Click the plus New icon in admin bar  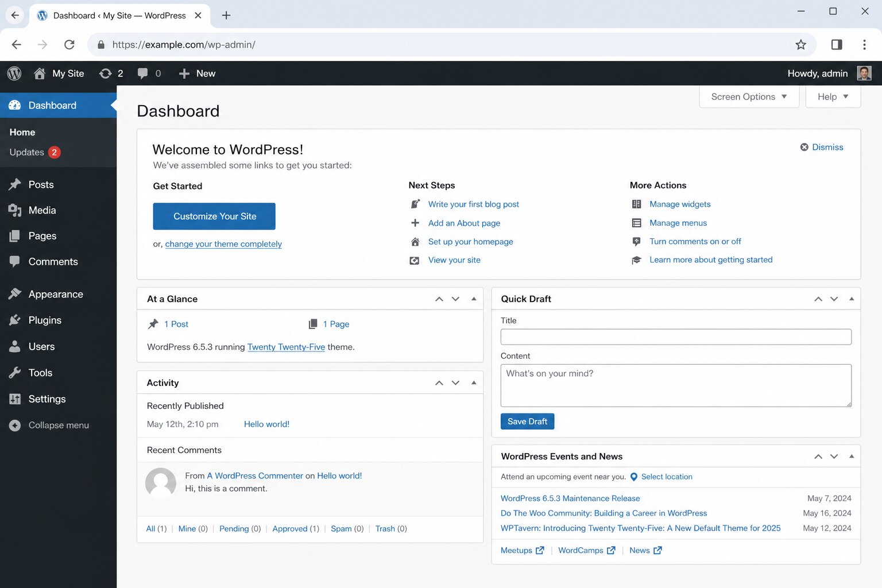(184, 73)
